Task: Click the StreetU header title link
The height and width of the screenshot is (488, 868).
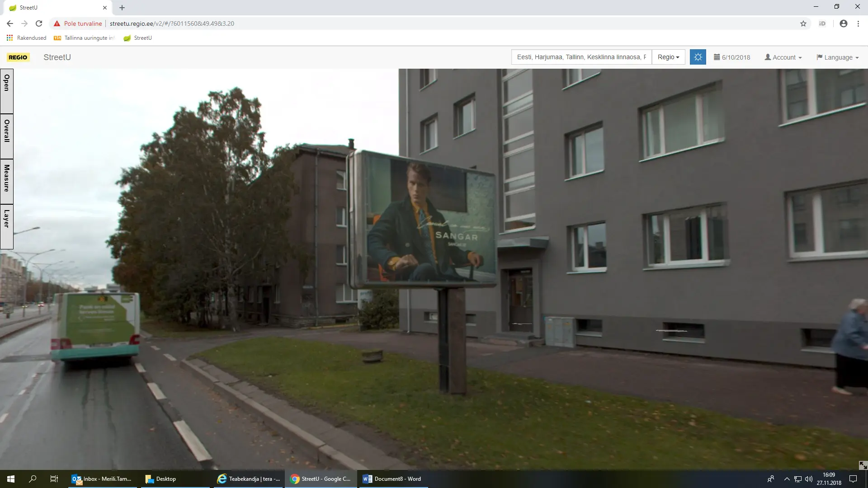Action: click(x=57, y=57)
